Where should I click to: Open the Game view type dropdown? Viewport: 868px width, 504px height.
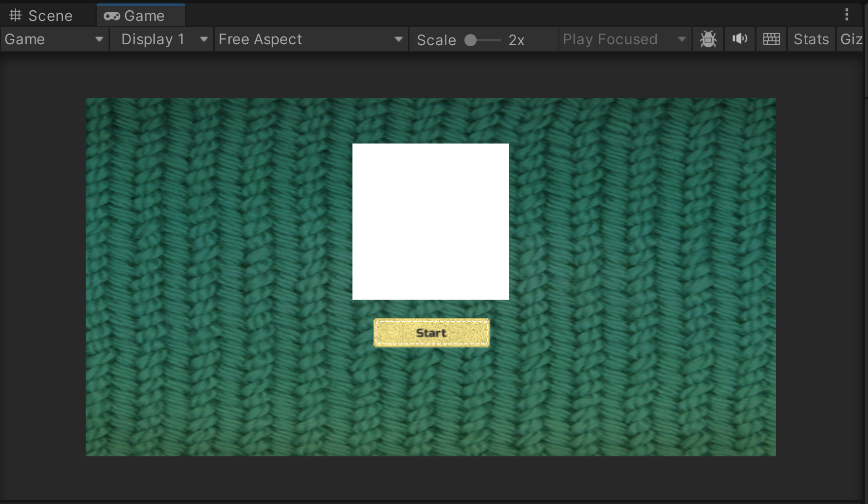click(54, 39)
